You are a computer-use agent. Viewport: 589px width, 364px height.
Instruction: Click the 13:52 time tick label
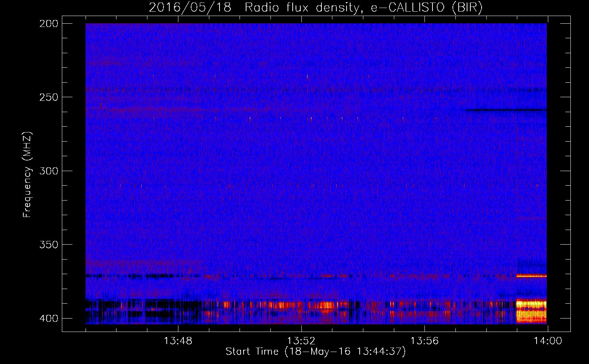click(x=301, y=341)
